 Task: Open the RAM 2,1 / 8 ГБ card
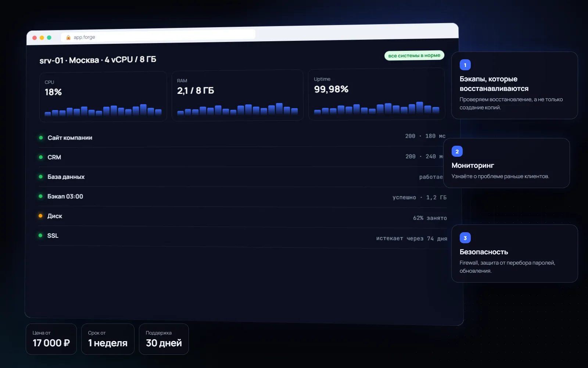pyautogui.click(x=237, y=95)
